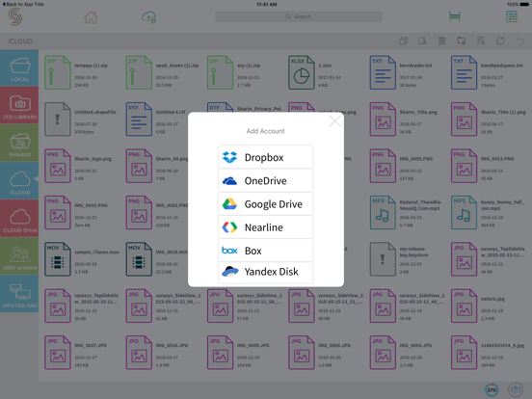This screenshot has height=399, width=532.
Task: Select Untitled.shapeFile unknown file icon
Action: click(58, 120)
